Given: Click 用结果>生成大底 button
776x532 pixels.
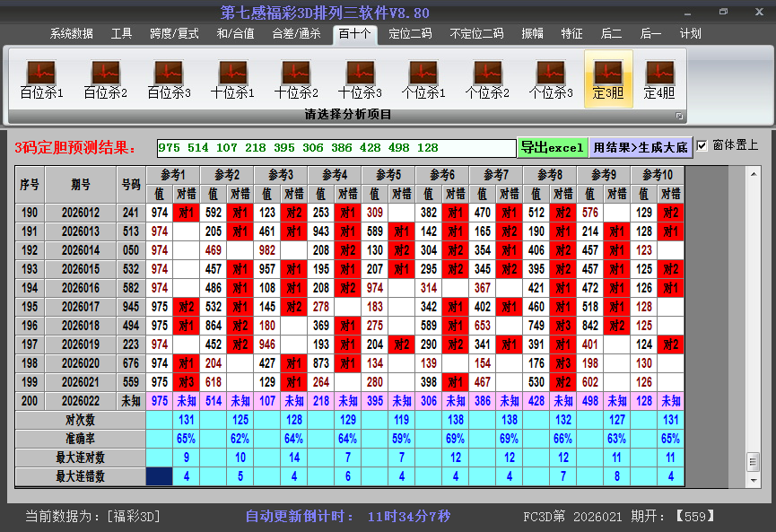Looking at the screenshot, I should click(641, 147).
